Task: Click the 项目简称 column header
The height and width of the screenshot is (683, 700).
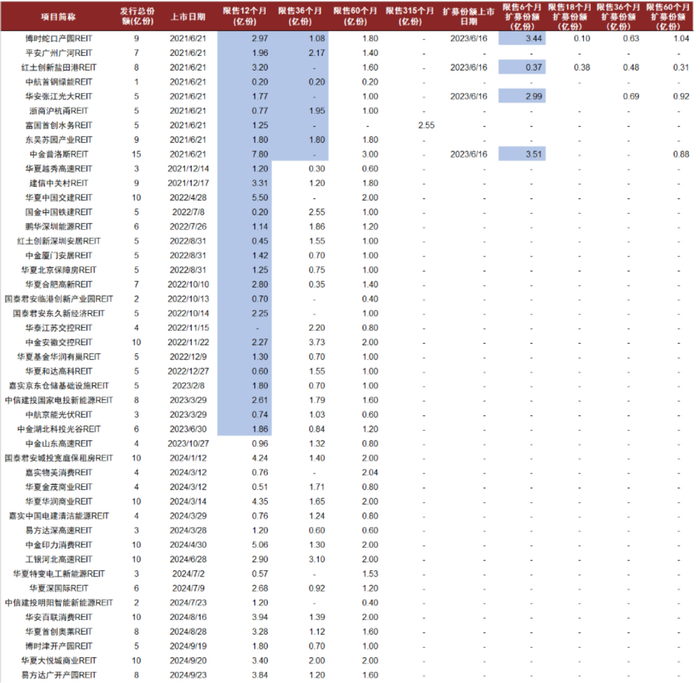Action: point(58,17)
